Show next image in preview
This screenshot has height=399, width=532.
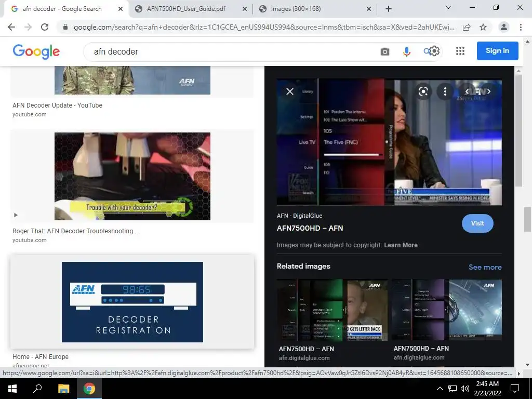[x=489, y=91]
